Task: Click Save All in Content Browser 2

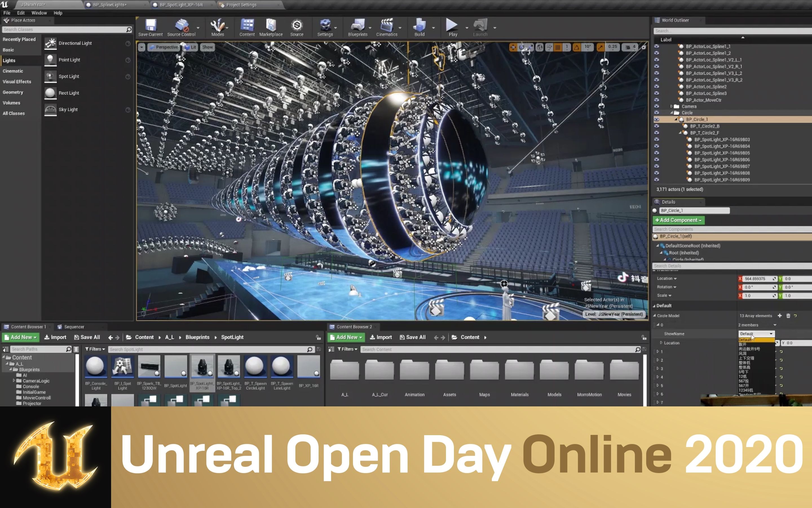Action: click(x=413, y=337)
